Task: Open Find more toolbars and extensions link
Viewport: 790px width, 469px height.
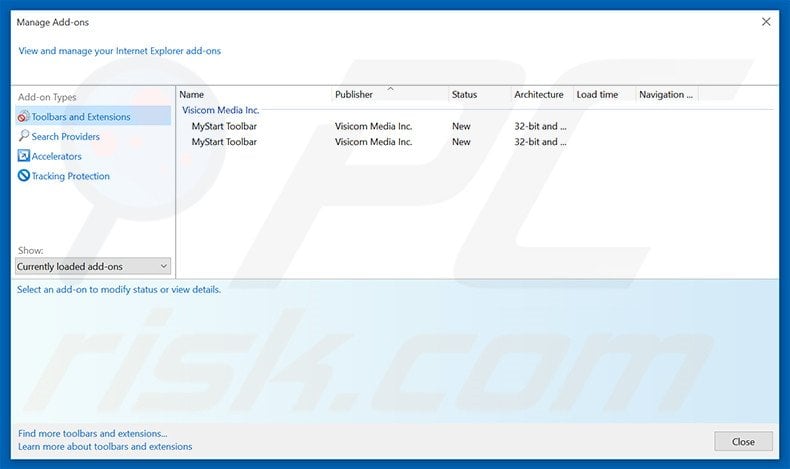Action: 93,433
